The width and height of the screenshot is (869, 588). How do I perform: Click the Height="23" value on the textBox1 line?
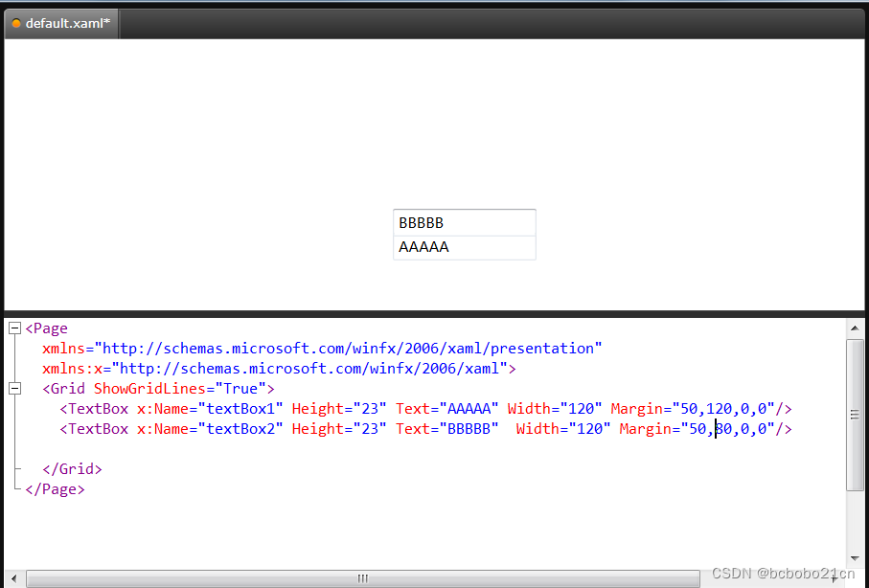coord(370,409)
